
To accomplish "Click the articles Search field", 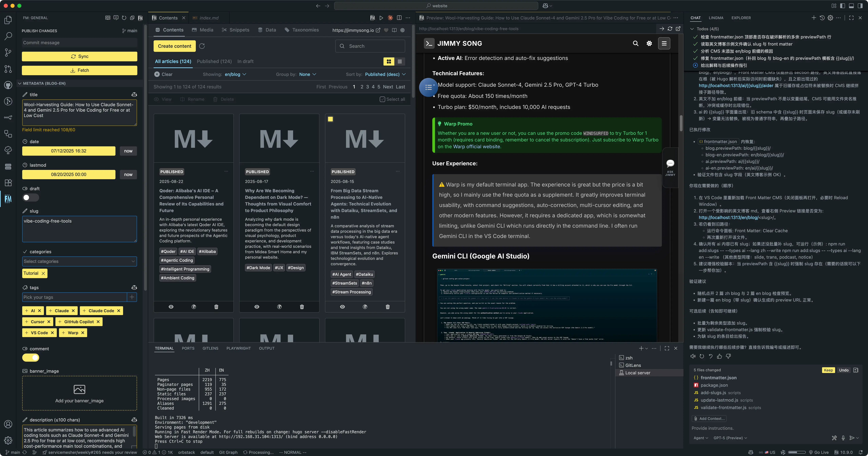I will click(370, 46).
